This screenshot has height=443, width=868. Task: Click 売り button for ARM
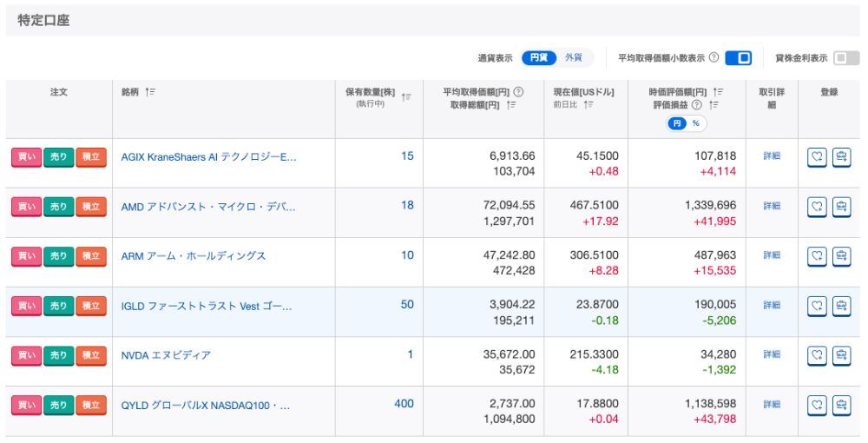59,256
